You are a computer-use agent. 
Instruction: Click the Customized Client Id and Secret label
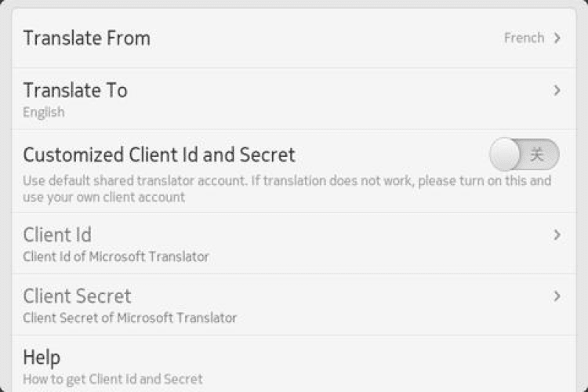(x=159, y=154)
